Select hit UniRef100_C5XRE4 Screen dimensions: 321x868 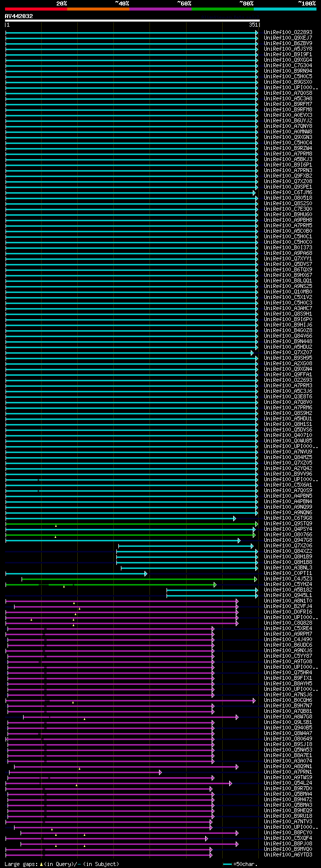[x=288, y=629]
